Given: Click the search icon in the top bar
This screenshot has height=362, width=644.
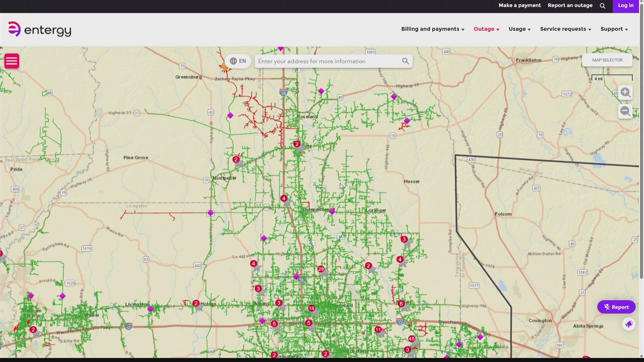Looking at the screenshot, I should 602,6.
